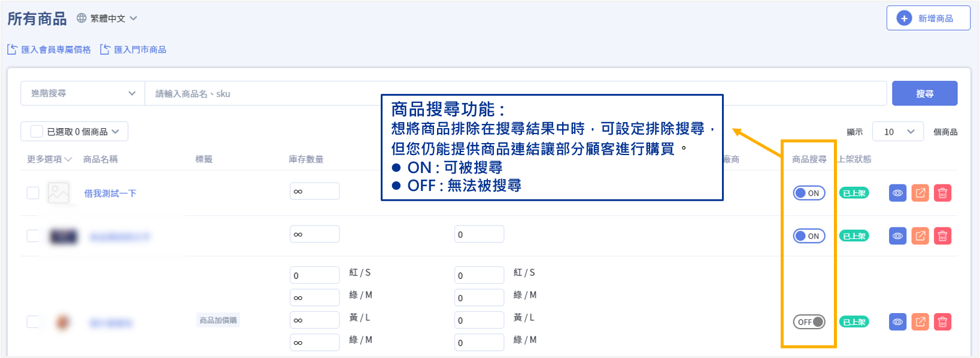Click the blue eye icon in second row
980x358 pixels.
(x=897, y=236)
